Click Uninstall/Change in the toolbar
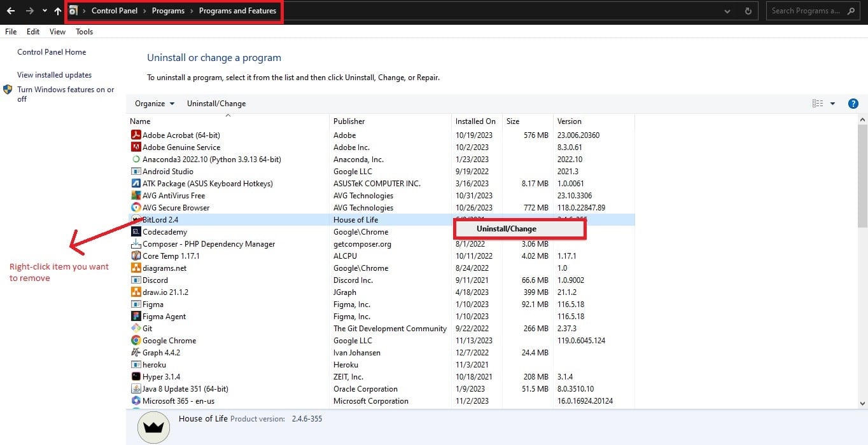The width and height of the screenshot is (868, 445). click(216, 104)
